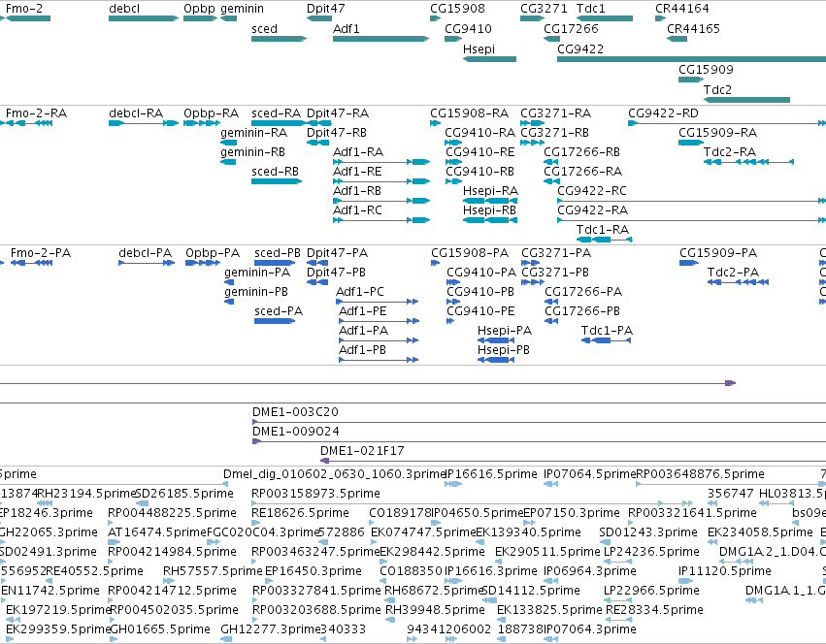Viewport: 826px width, 644px height.
Task: Click the CR44164 gene label
Action: coord(682,9)
